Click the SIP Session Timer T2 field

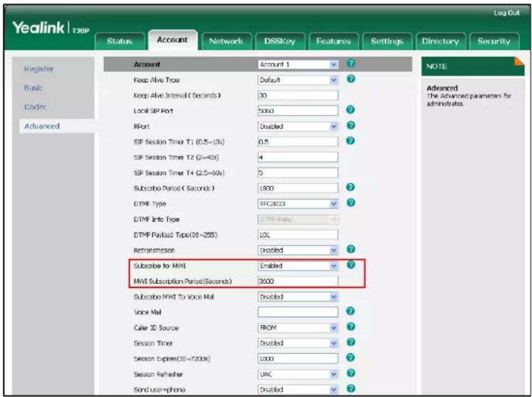(298, 157)
